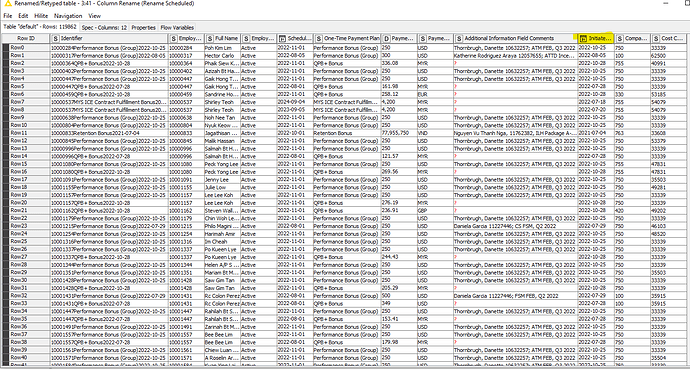This screenshot has height=369, width=690.
Task: Switch to the Table "default" Rows tab
Action: tap(40, 27)
